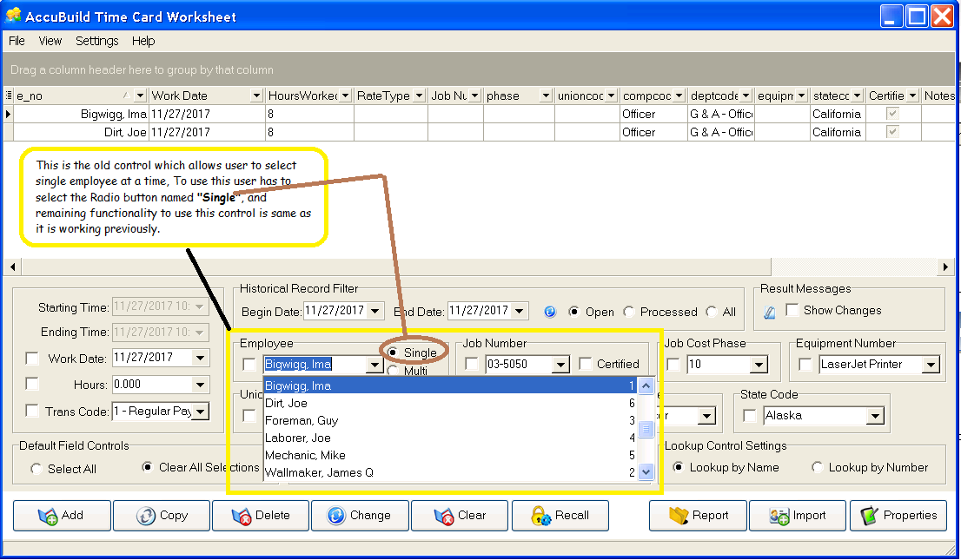Image resolution: width=961 pixels, height=560 pixels.
Task: Open the HoursWorked column filter arrow
Action: point(346,96)
